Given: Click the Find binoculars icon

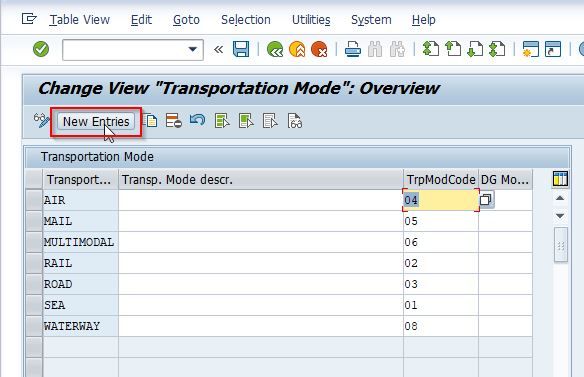Looking at the screenshot, I should (x=375, y=49).
